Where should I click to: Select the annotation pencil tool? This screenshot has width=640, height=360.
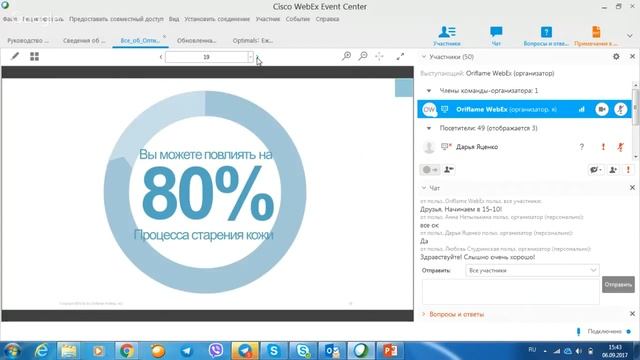[x=15, y=56]
